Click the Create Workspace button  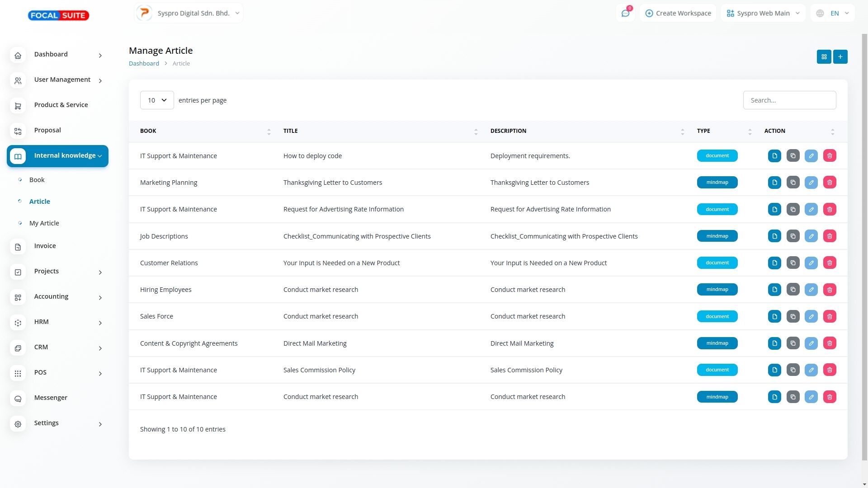pyautogui.click(x=678, y=14)
